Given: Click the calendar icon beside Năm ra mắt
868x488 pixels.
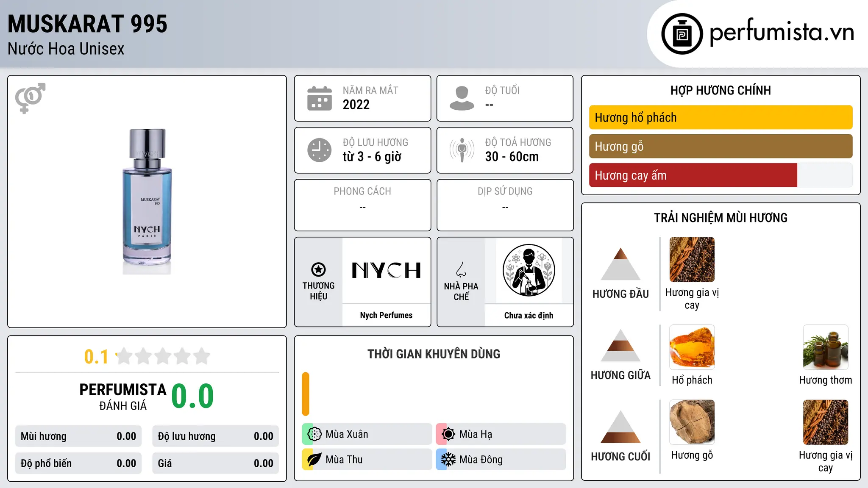Looking at the screenshot, I should coord(320,98).
